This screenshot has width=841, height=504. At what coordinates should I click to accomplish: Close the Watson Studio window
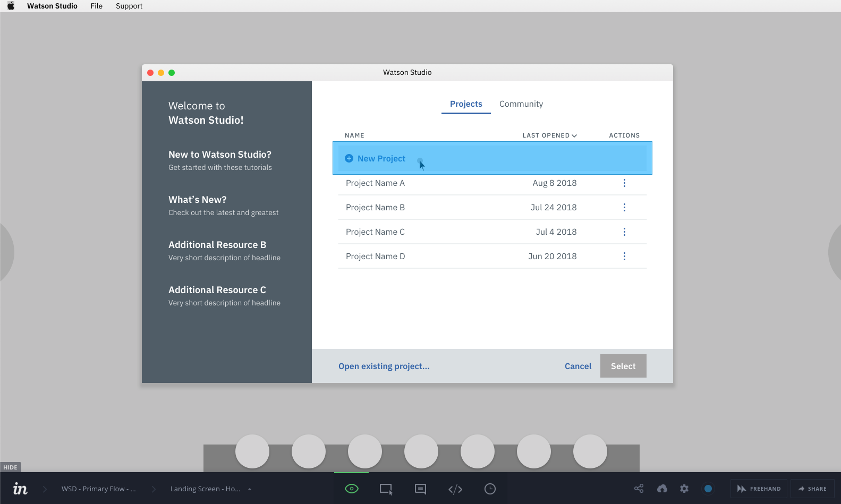(x=150, y=73)
